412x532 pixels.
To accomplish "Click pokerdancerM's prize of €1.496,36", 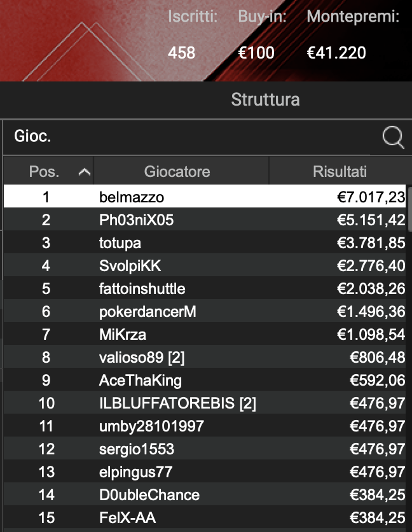I will point(366,312).
